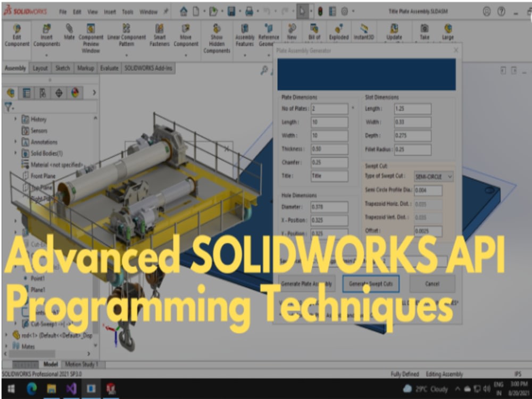Screen dimensions: 532x399
Task: Click Update SpeedPak tool
Action: (394, 32)
